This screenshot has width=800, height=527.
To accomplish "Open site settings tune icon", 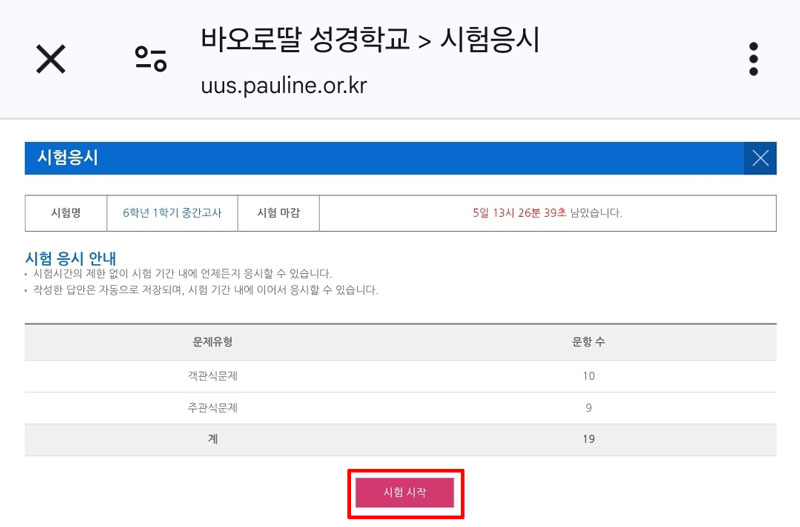I will pos(151,59).
